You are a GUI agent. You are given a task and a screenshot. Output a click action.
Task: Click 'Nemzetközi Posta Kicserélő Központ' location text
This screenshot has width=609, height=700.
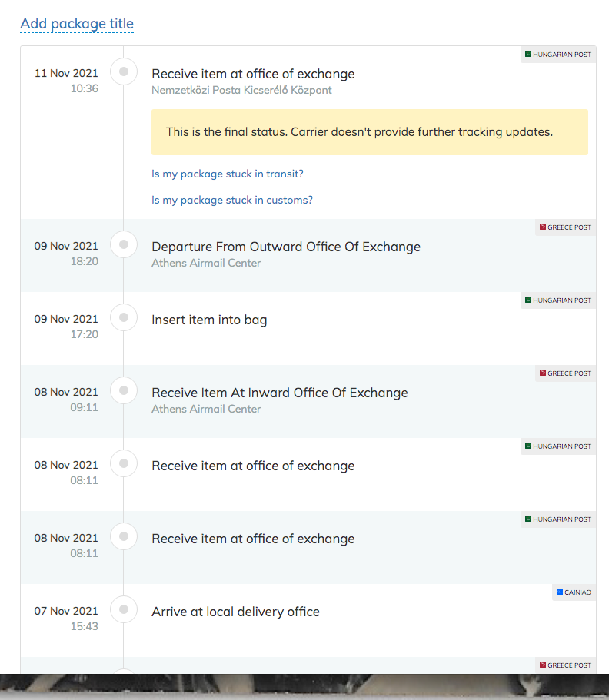[241, 90]
